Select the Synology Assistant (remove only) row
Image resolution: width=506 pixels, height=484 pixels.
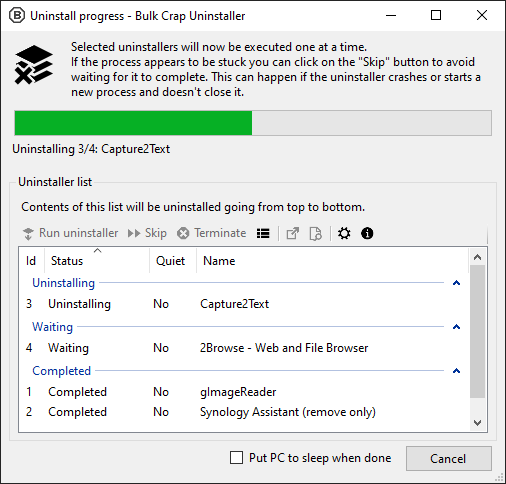pyautogui.click(x=243, y=412)
